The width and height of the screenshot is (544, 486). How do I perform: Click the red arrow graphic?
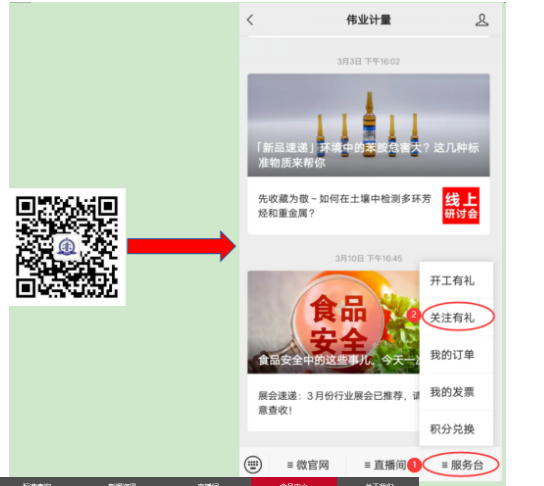click(x=181, y=246)
